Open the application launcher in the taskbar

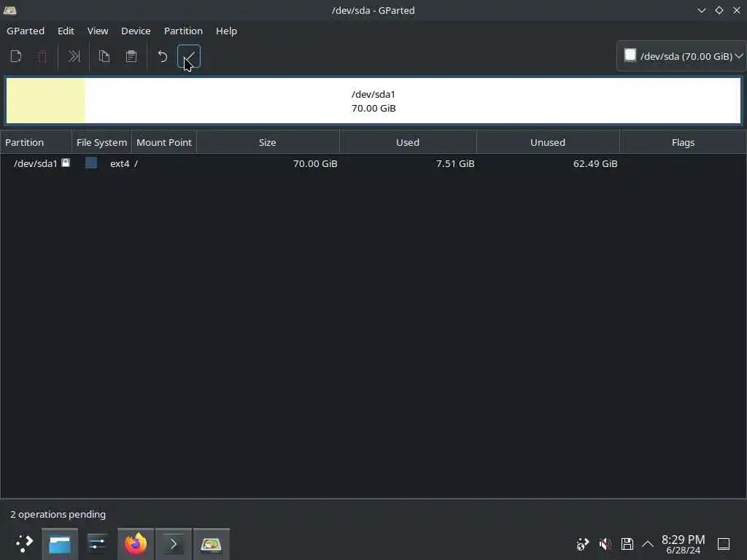click(x=24, y=543)
